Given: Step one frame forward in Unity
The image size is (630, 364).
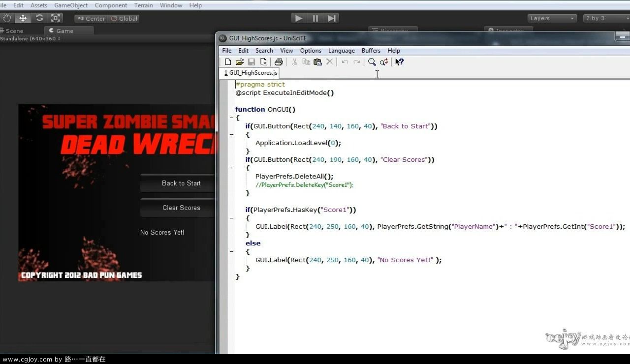Looking at the screenshot, I should click(x=332, y=18).
